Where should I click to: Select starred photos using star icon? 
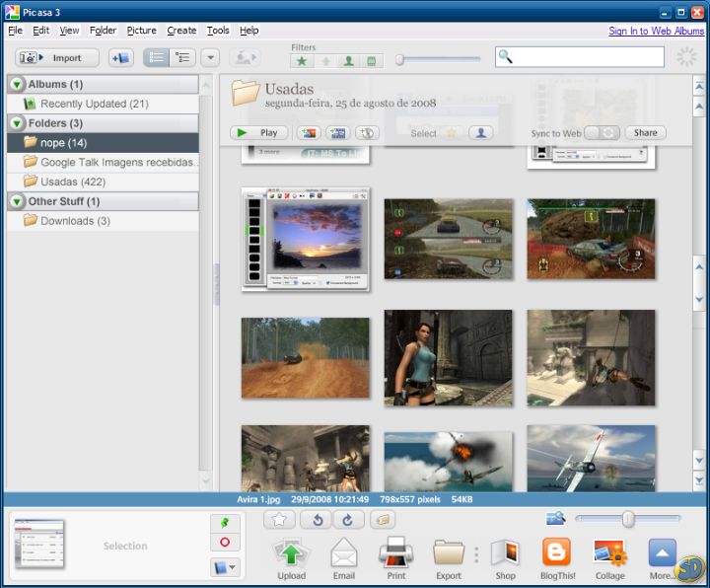click(451, 133)
